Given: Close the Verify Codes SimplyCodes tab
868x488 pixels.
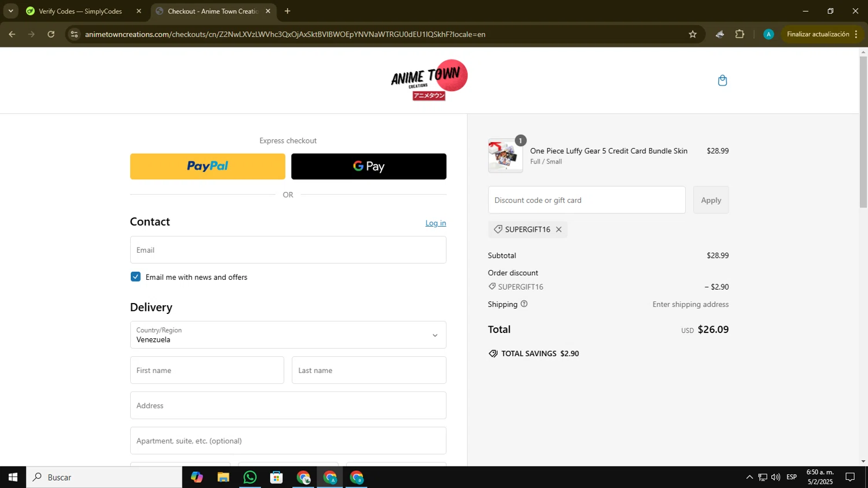Looking at the screenshot, I should pos(139,11).
